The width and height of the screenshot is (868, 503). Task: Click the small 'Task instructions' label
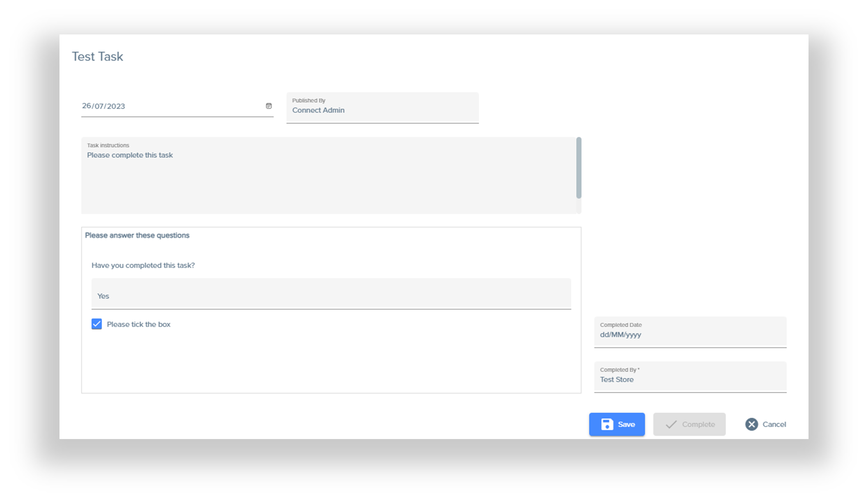coord(108,146)
